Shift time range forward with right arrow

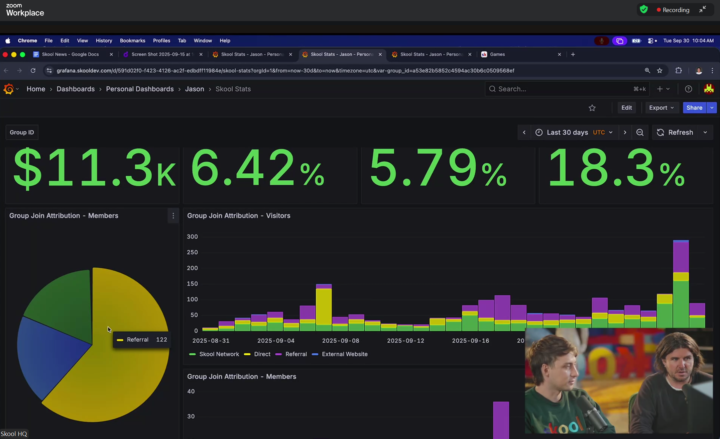pos(625,132)
